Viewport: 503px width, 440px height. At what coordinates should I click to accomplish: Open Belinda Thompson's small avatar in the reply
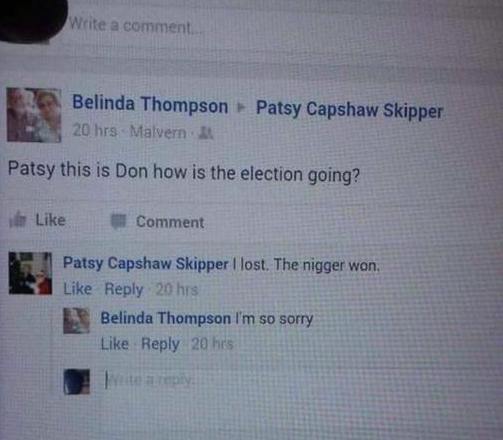tap(77, 321)
